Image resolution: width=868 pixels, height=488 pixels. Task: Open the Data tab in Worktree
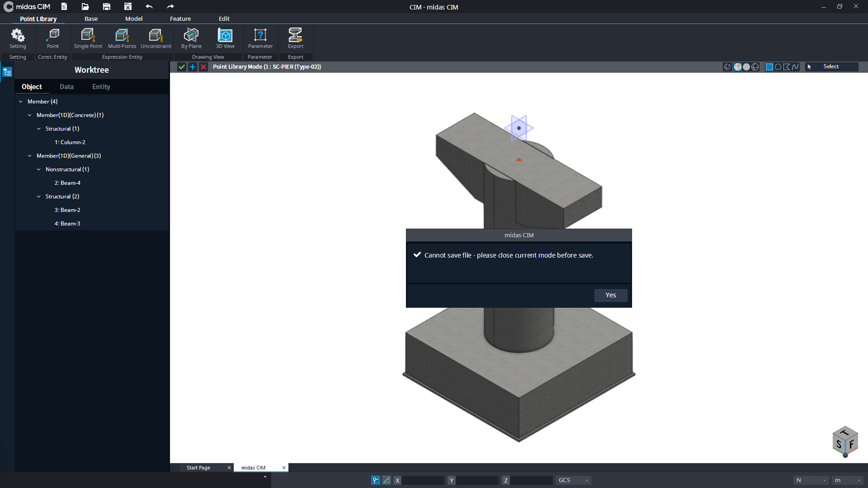click(66, 87)
